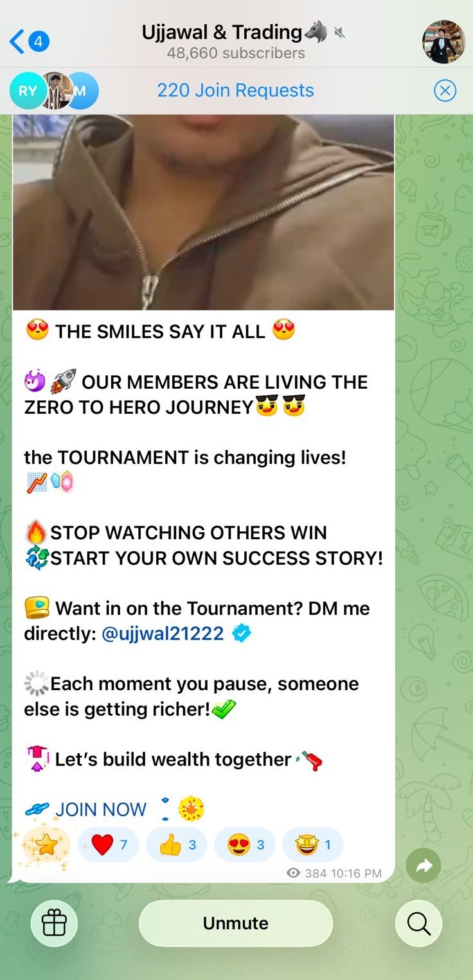Toggle the heart-eyes reaction
Viewport: 473px width, 980px height.
click(244, 844)
